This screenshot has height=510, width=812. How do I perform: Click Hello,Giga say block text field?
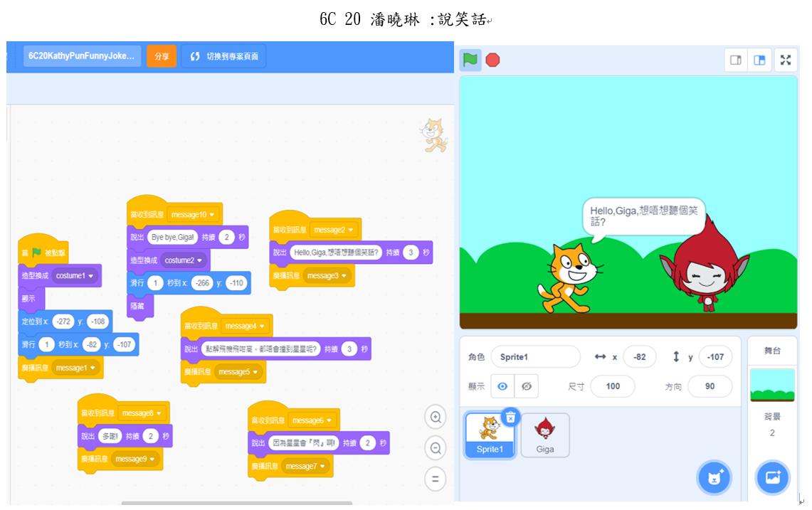coord(336,253)
